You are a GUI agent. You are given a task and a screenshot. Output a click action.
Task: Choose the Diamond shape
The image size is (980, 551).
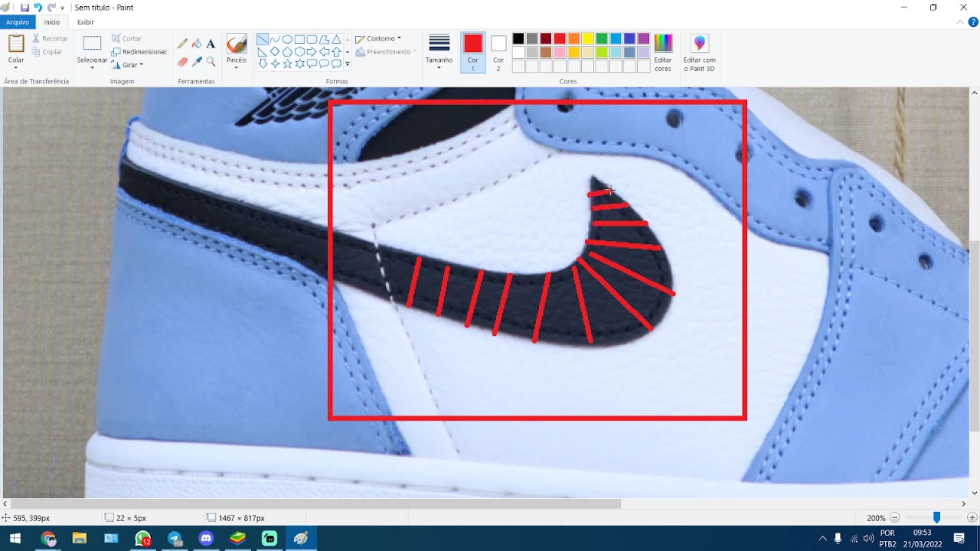pos(275,51)
